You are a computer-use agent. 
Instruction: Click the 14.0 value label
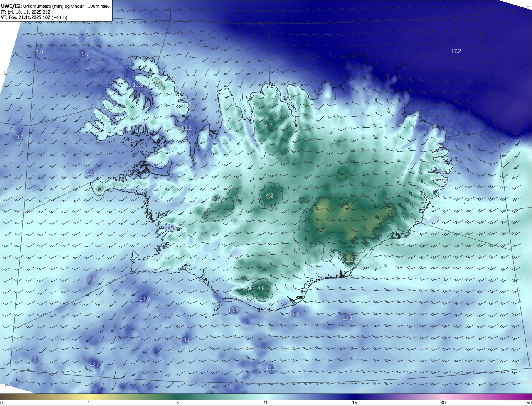tap(145, 299)
